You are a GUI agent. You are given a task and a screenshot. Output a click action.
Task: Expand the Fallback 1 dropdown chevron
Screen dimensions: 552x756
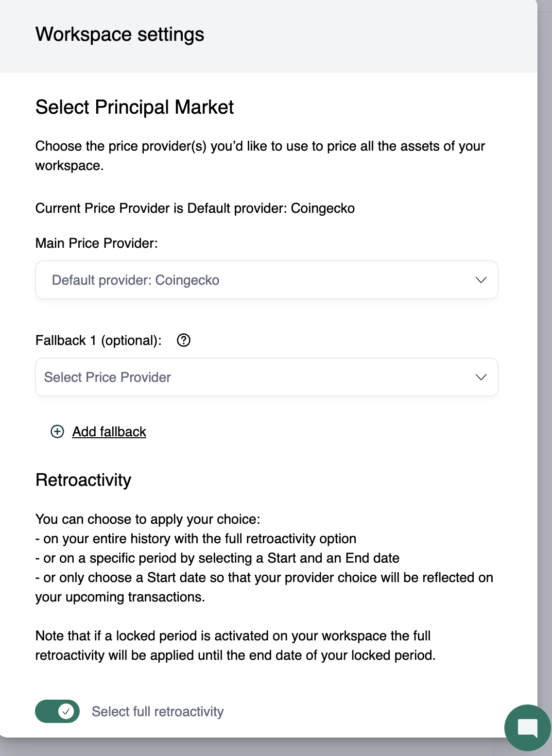click(481, 377)
